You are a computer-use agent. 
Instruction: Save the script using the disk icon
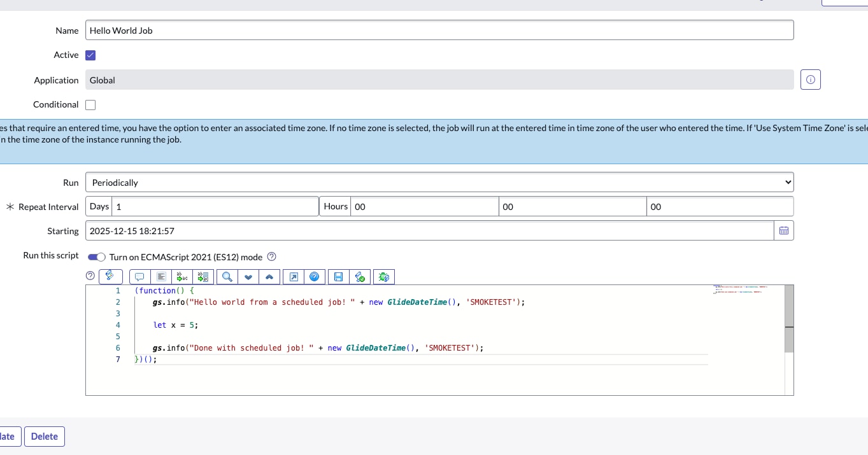point(338,276)
